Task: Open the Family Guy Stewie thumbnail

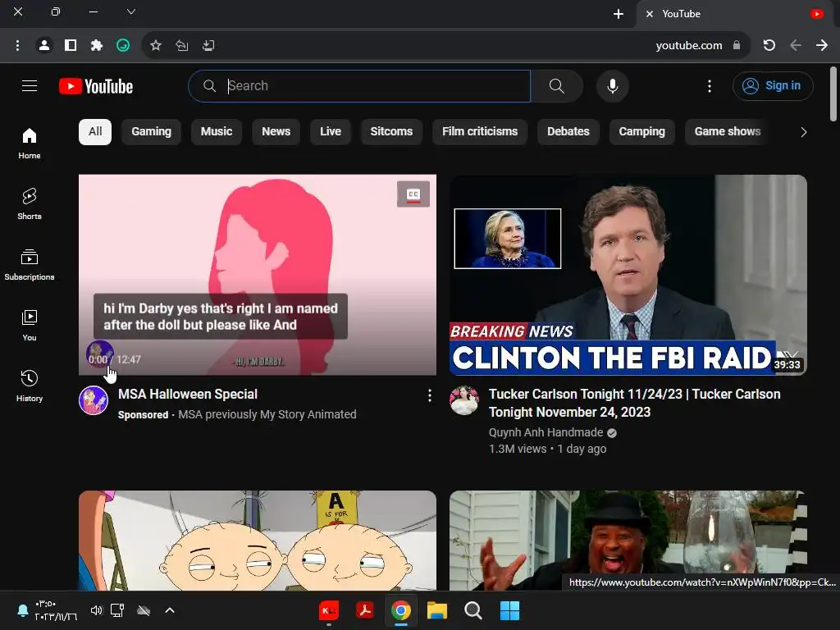Action: coord(257,541)
